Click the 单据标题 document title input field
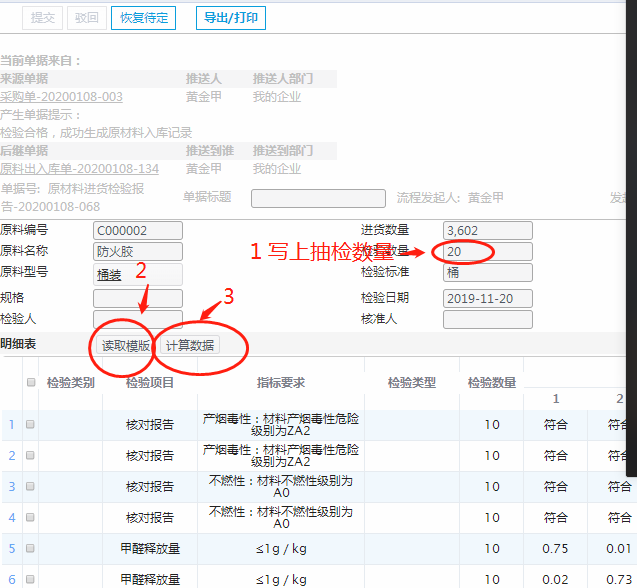The height and width of the screenshot is (588, 637). pos(317,198)
